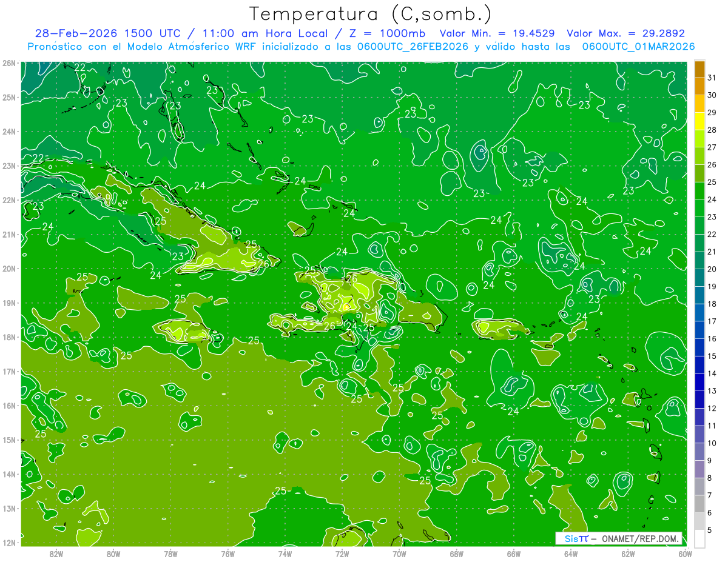Click the 'ONAMET/REP.DOM.' credit label
The height and width of the screenshot is (562, 728).
640,539
